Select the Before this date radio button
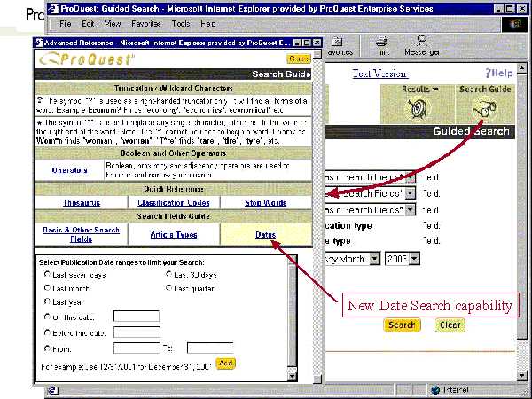 coord(47,332)
